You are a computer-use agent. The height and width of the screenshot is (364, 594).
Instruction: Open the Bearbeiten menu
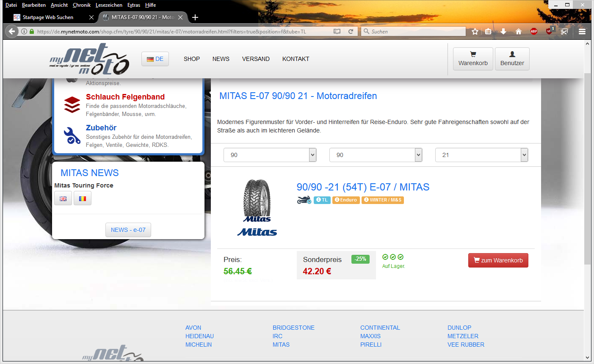(x=34, y=5)
